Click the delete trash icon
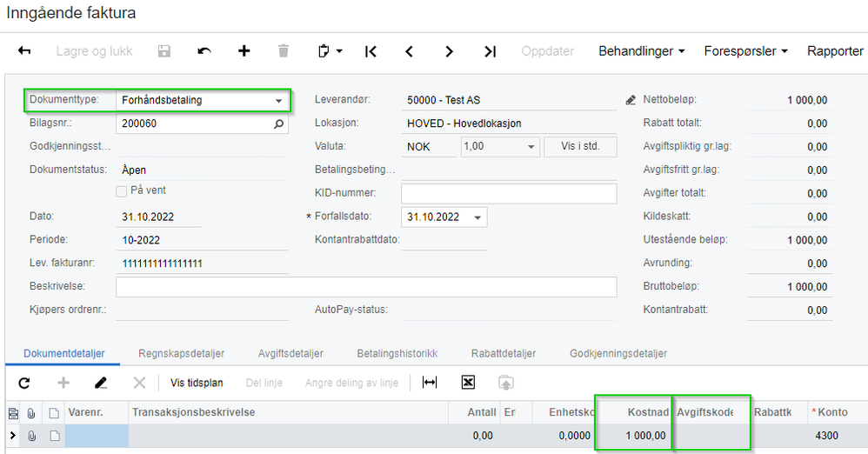Viewport: 868px width, 454px height. pos(284,51)
